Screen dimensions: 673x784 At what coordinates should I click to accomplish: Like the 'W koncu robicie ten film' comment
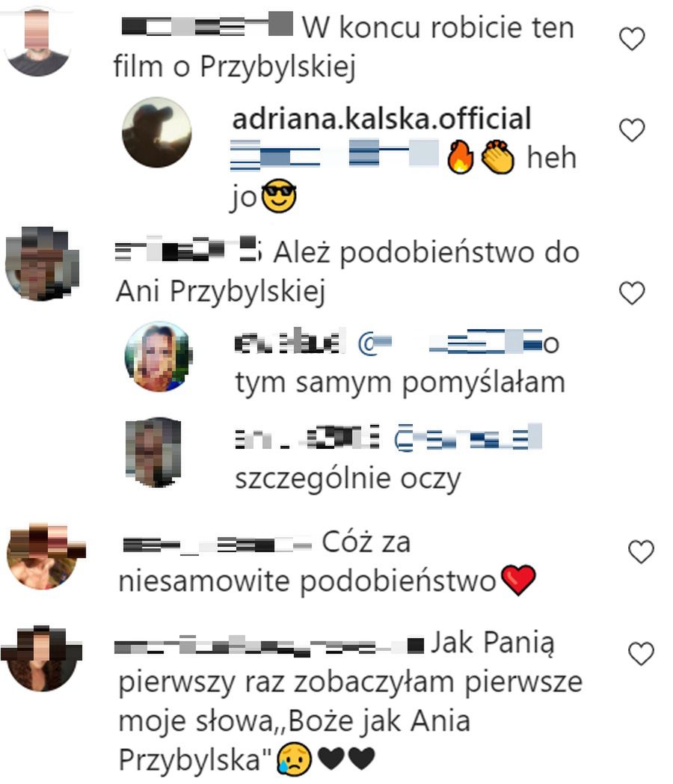click(x=632, y=39)
